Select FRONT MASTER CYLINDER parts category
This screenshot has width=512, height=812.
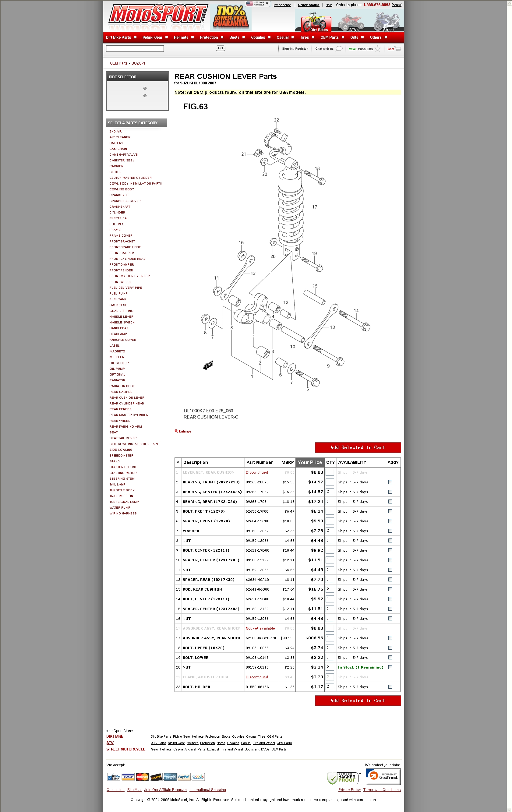click(x=129, y=276)
